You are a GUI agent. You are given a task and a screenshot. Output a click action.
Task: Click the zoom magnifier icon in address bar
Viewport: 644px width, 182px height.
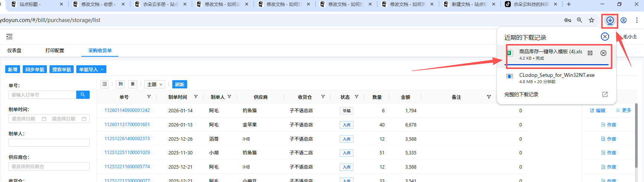pos(580,21)
